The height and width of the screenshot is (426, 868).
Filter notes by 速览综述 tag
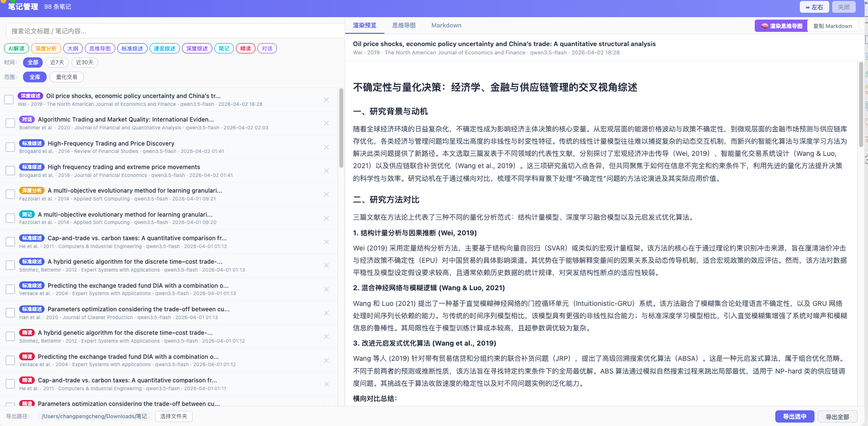point(165,49)
